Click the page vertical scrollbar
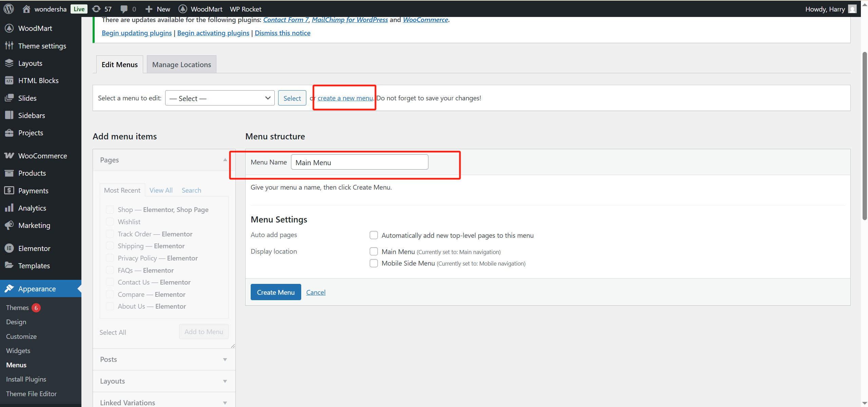Screen dimensions: 868x407 point(864,136)
